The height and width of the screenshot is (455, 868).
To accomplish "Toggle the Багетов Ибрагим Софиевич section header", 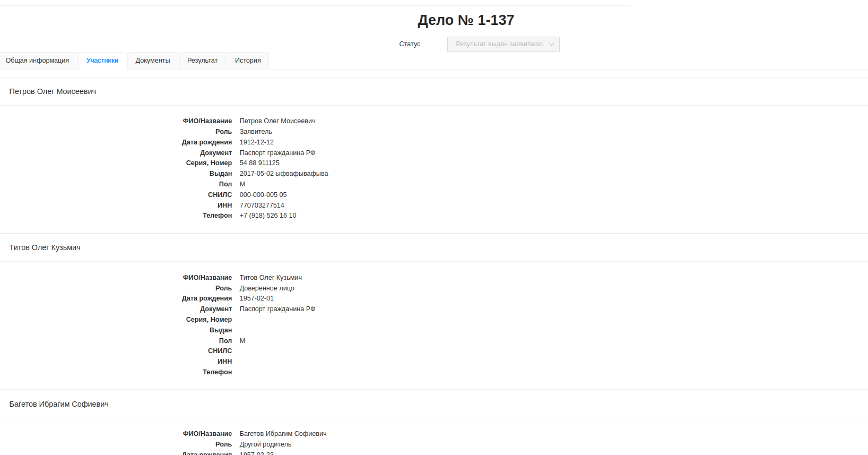I will pyautogui.click(x=59, y=404).
